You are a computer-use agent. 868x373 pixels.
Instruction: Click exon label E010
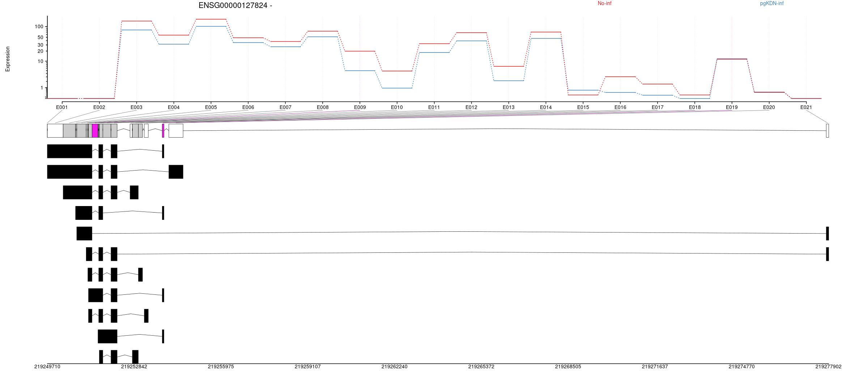(x=397, y=107)
